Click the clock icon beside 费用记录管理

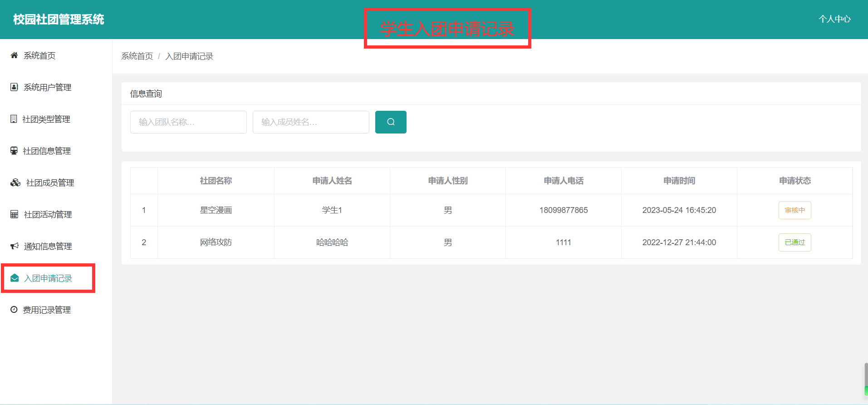(14, 310)
